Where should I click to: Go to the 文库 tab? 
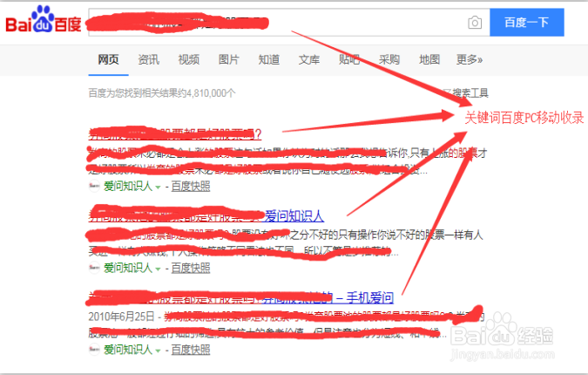[309, 59]
